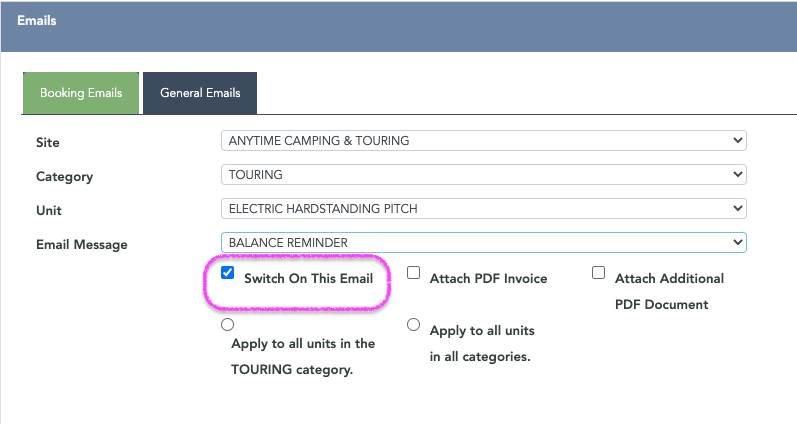Enable the Attach PDF Invoice checkbox
The width and height of the screenshot is (797, 424).
click(413, 272)
